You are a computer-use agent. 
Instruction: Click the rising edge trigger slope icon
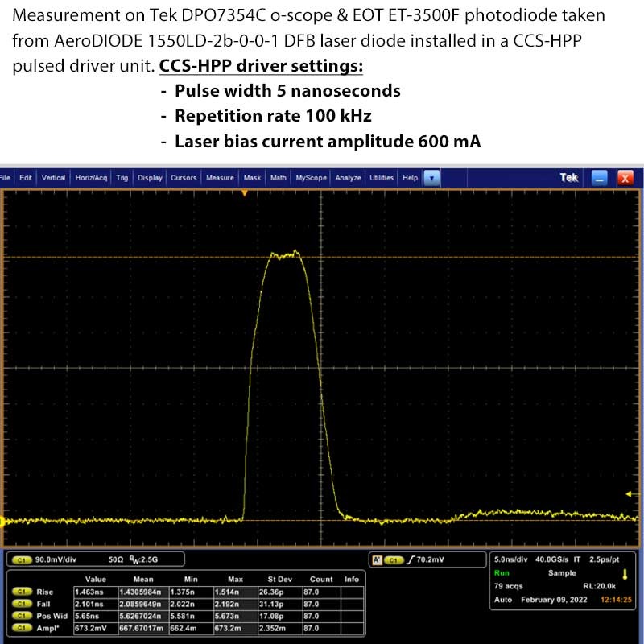point(411,559)
